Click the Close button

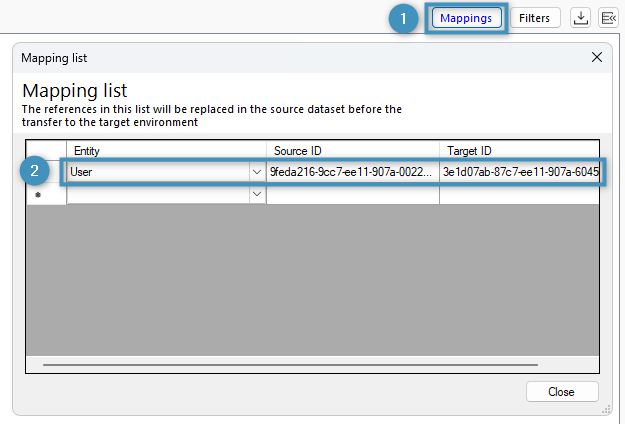(562, 392)
